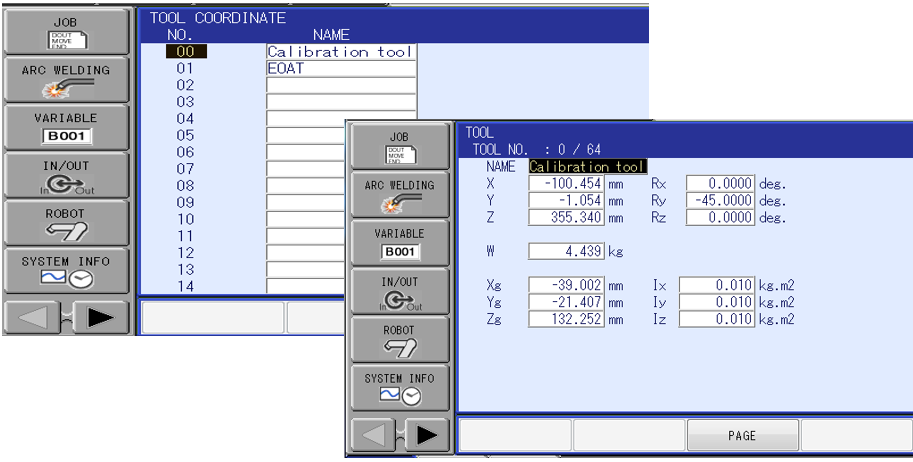Click SYSTEM INFO icon in the front TOOL window
The height and width of the screenshot is (462, 913).
(399, 387)
